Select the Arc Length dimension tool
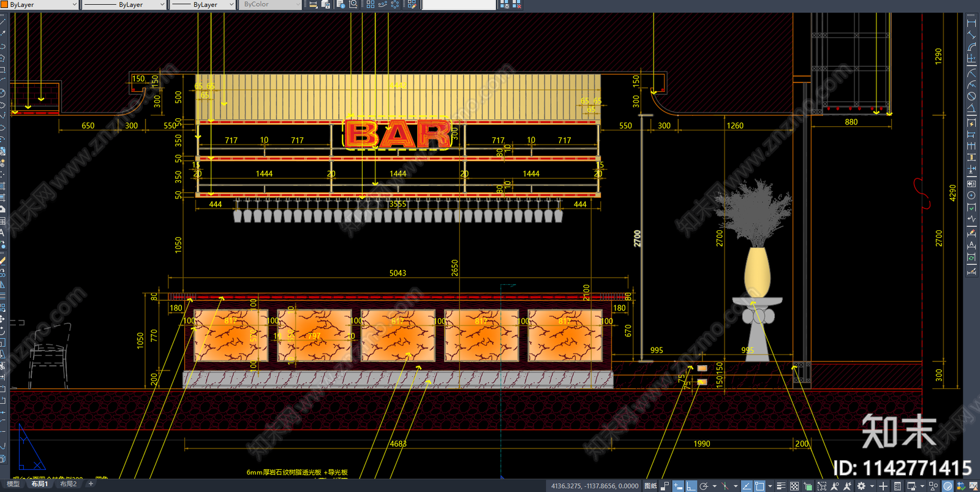This screenshot has width=980, height=492. 971,47
